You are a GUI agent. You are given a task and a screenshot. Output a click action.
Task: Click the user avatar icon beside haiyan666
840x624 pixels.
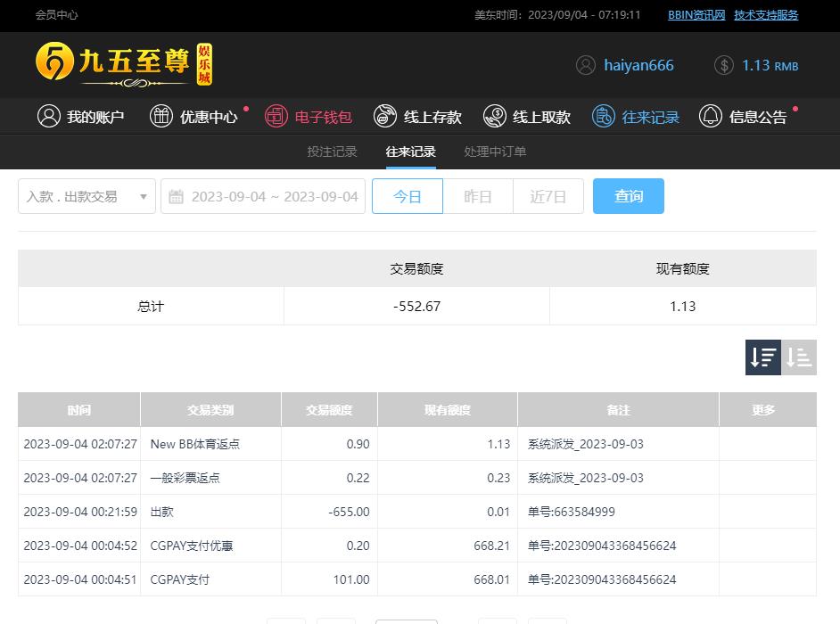586,65
